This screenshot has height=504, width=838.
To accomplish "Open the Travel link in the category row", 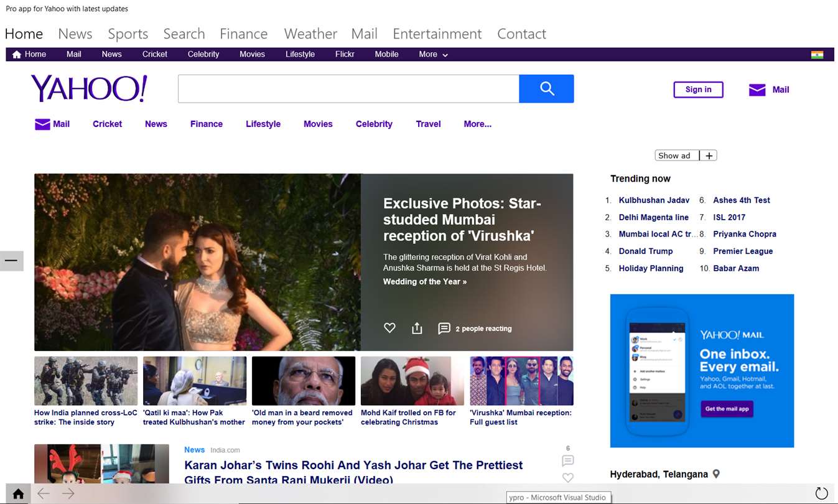I will [x=428, y=124].
